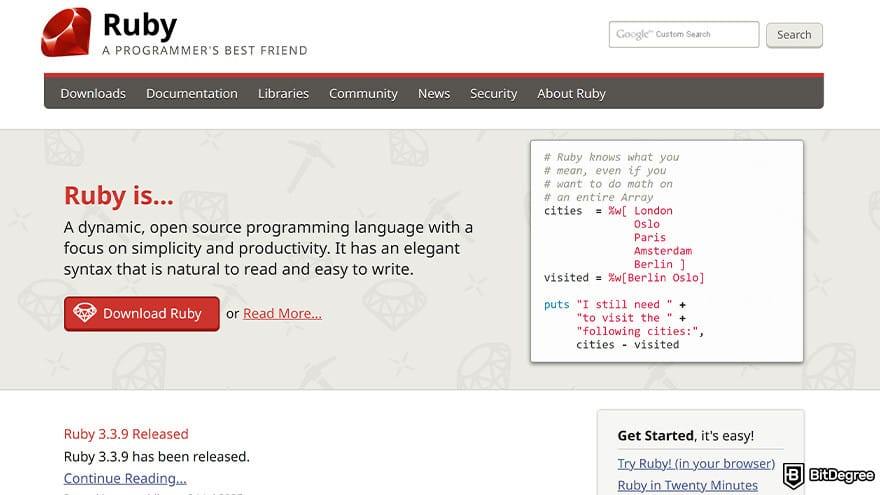Click the Google Custom Search field
This screenshot has width=880, height=495.
(x=684, y=34)
